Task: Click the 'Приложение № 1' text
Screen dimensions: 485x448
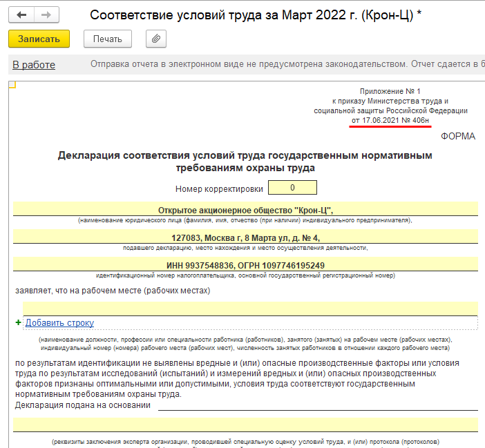Action: click(x=390, y=91)
